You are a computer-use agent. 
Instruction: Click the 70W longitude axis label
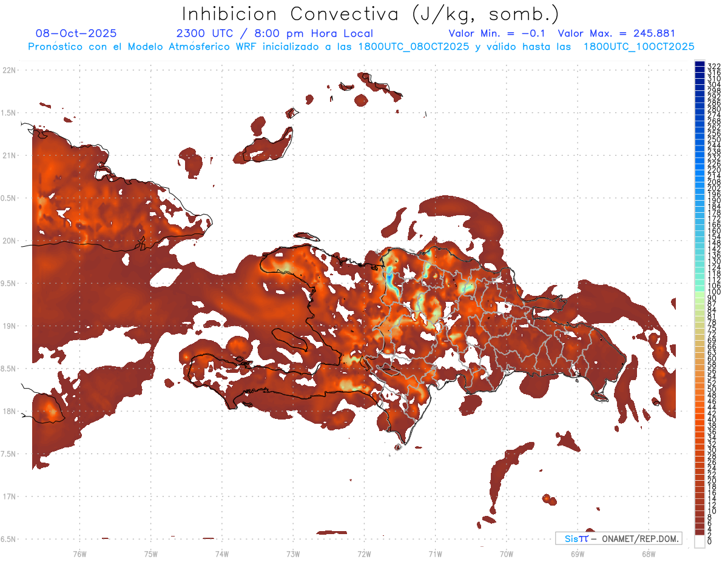tap(506, 554)
